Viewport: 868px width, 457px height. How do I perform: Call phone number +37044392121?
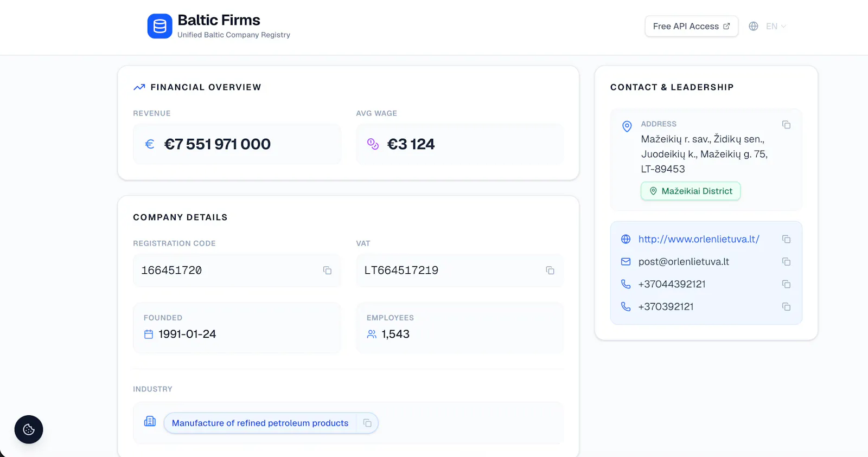pyautogui.click(x=672, y=284)
